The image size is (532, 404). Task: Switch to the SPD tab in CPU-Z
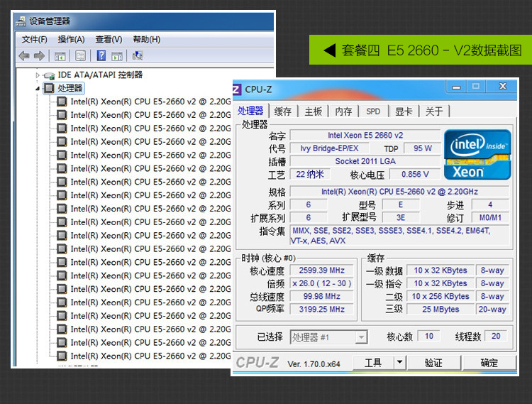[373, 111]
